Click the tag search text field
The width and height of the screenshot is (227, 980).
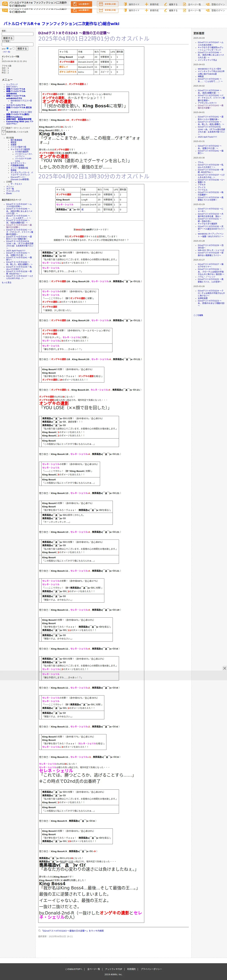pos(18,44)
